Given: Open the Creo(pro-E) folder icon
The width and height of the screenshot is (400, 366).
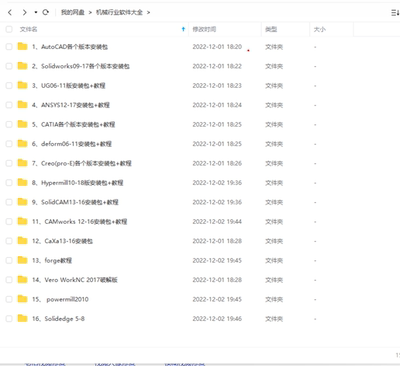Looking at the screenshot, I should 22,163.
